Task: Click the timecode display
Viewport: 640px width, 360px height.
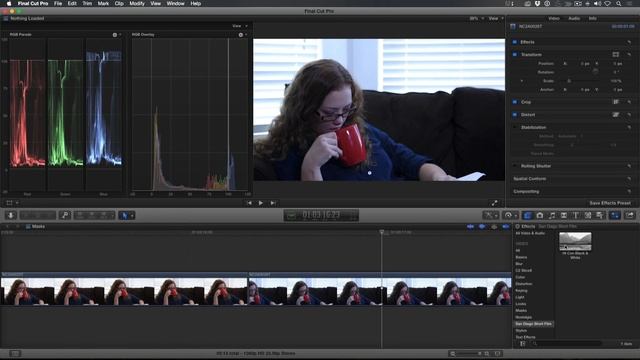Action: tap(321, 215)
